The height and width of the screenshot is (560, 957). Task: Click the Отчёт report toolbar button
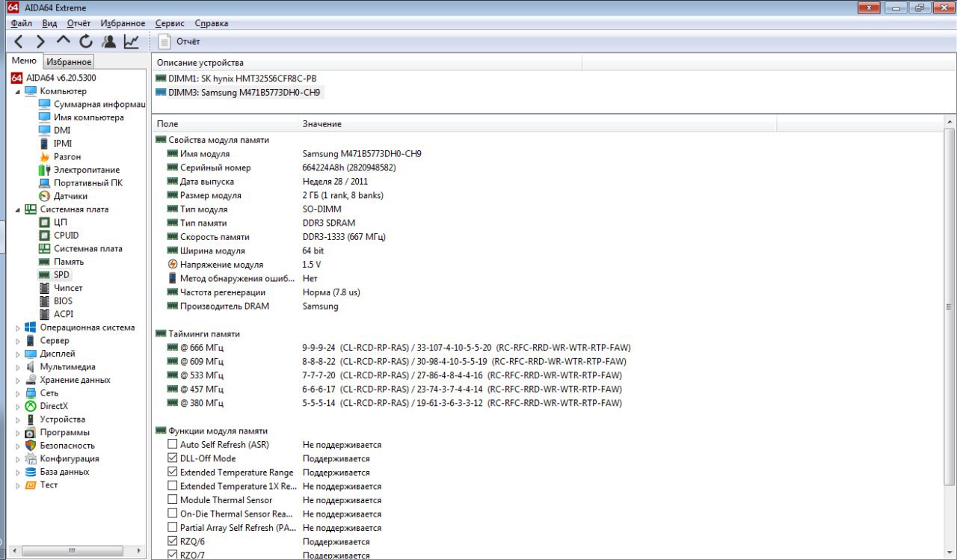[x=179, y=42]
